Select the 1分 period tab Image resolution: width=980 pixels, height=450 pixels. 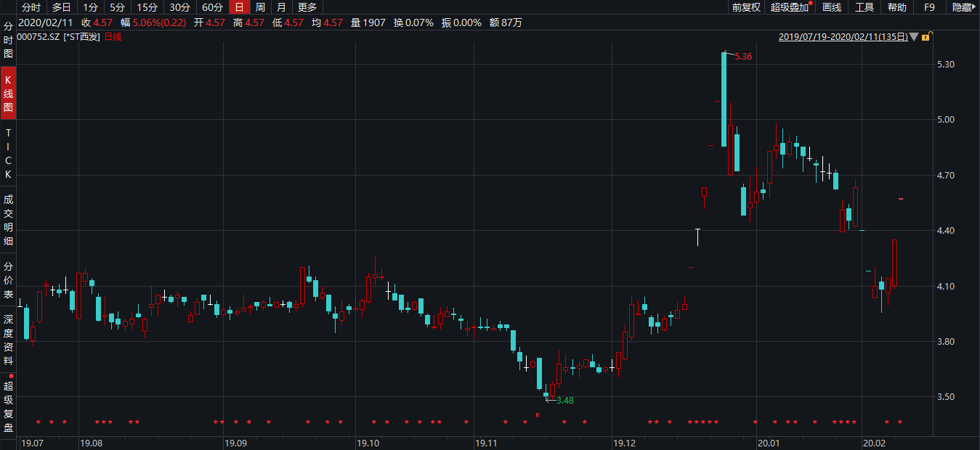pos(90,7)
